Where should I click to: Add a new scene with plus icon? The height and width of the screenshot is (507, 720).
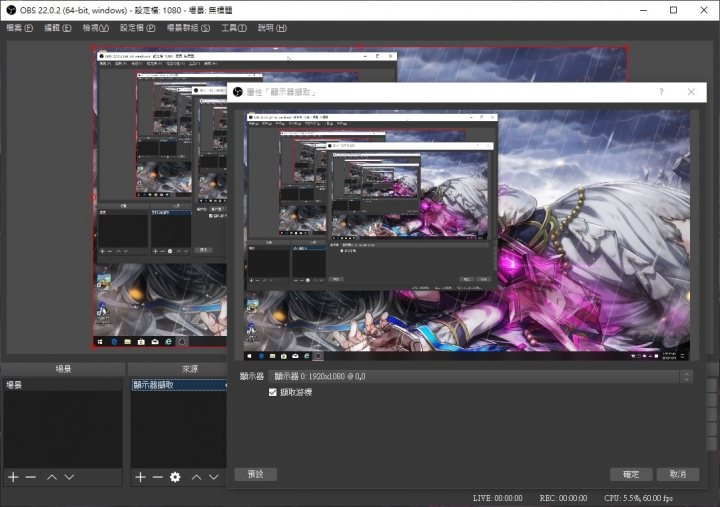[13, 477]
